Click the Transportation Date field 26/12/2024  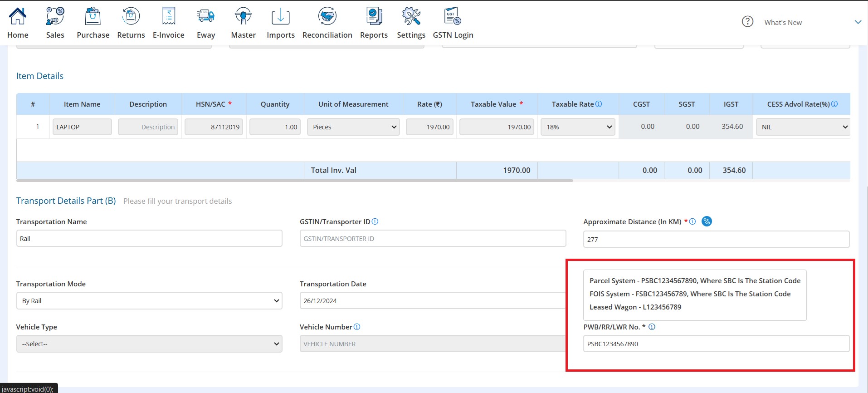[x=433, y=301]
